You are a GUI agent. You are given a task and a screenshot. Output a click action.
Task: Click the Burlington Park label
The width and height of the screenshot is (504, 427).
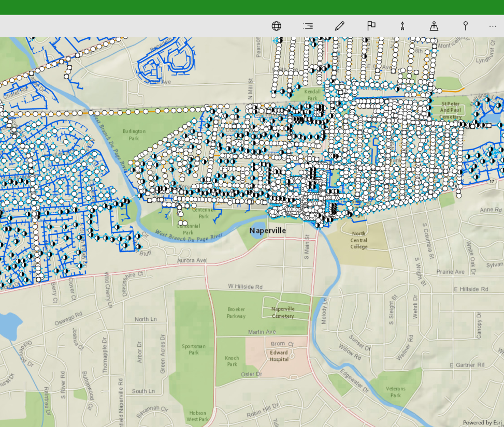[134, 135]
